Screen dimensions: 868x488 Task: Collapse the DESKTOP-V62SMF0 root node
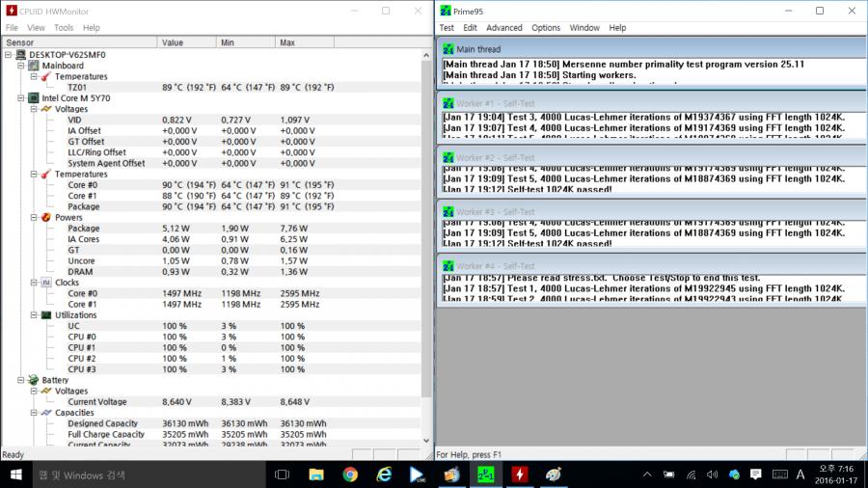[x=9, y=55]
